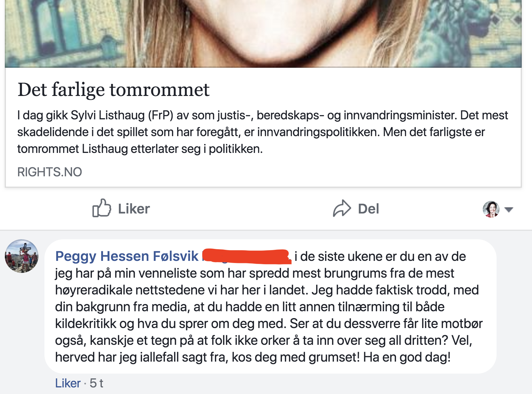The width and height of the screenshot is (532, 394).
Task: Click comment's closing "Ha en god dag!"
Action: pyautogui.click(x=407, y=357)
